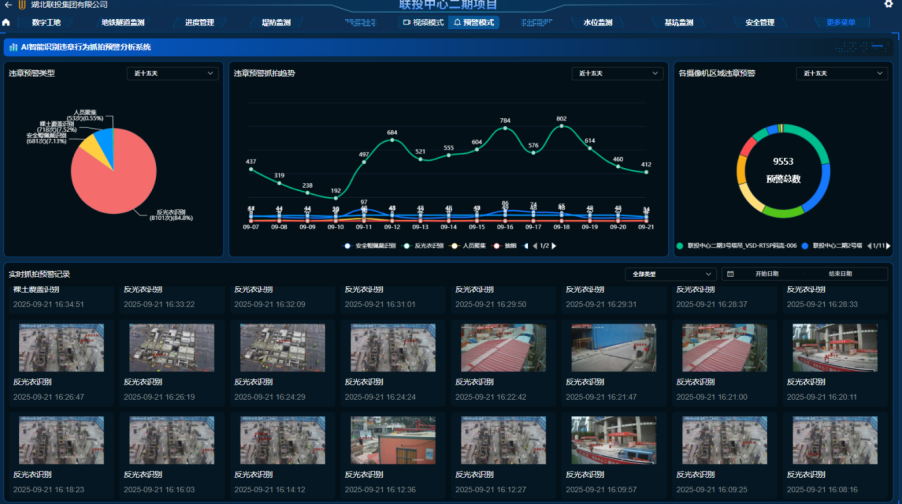This screenshot has width=902, height=504.
Task: Click the home icon in navigation bar
Action: 7,22
